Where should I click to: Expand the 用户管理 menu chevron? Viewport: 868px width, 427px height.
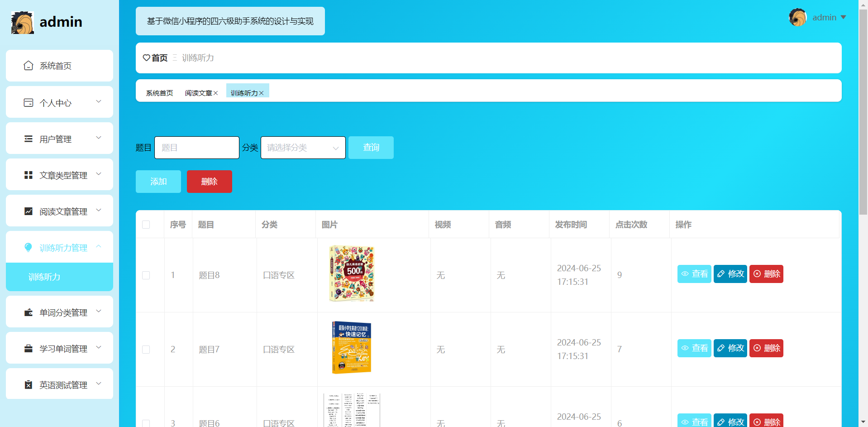99,138
